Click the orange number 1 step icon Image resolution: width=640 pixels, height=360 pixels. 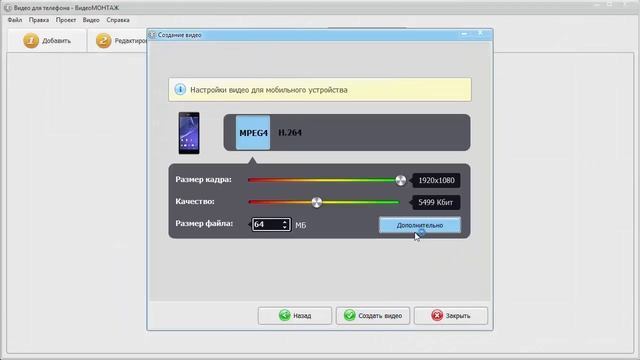coord(31,40)
